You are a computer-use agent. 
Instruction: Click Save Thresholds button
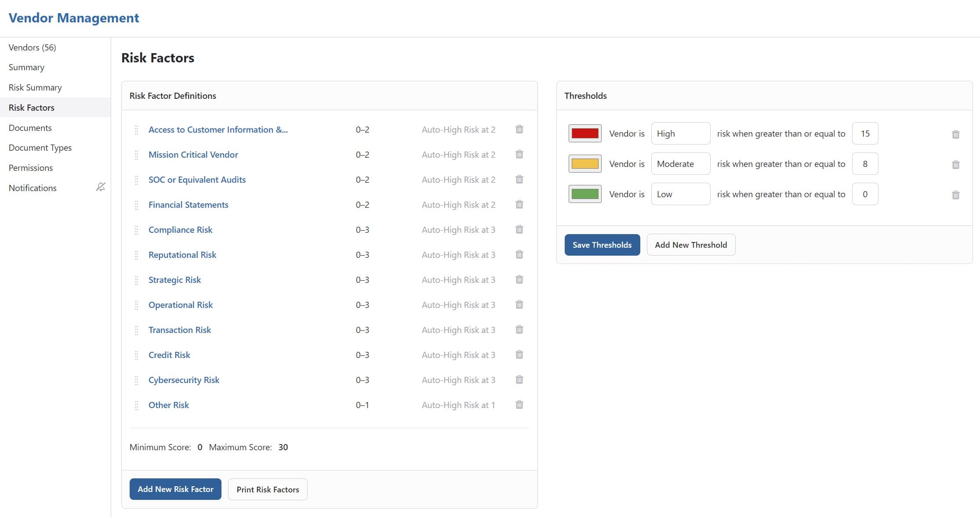[602, 245]
